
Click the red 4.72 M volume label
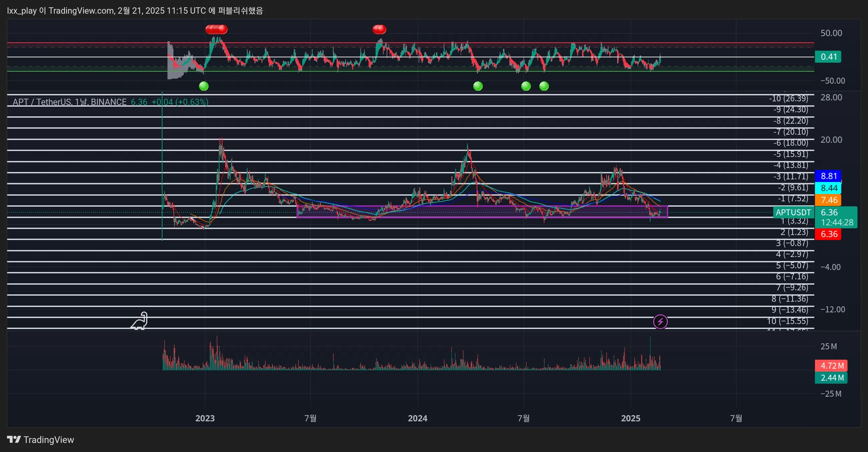pos(831,366)
